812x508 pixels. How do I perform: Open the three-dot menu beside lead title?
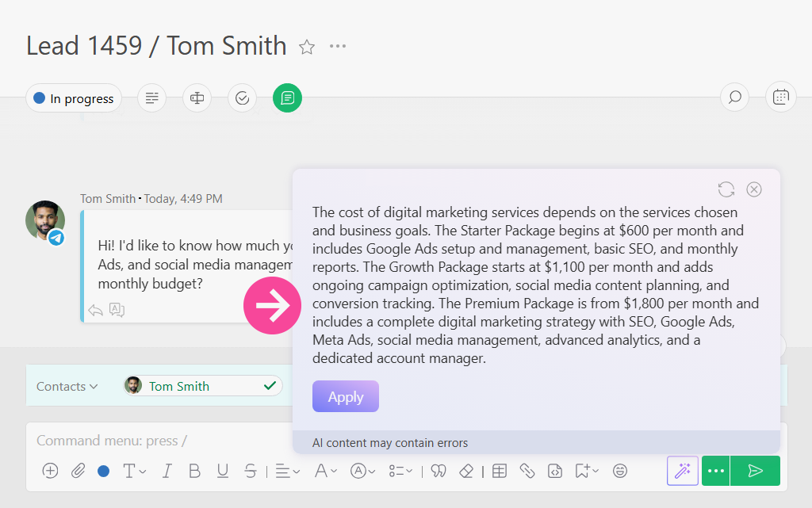coord(338,47)
